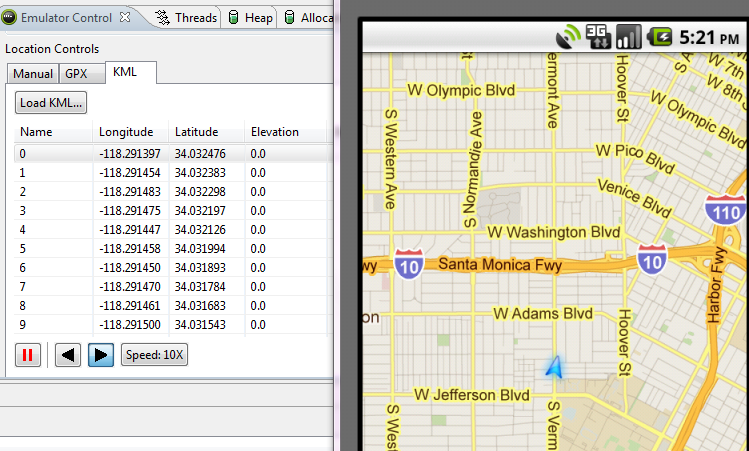Tap the W Adams Blvd label

click(x=543, y=314)
